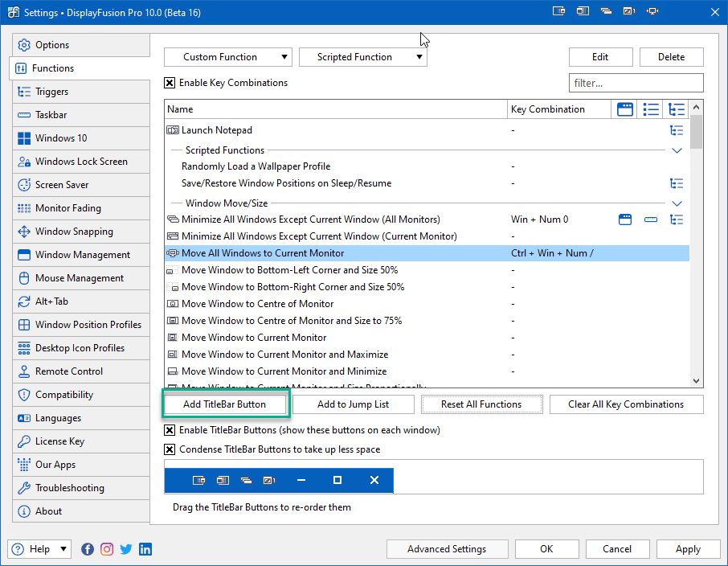This screenshot has height=566, width=728.
Task: Click the TitleBar button column header icon
Action: pos(625,109)
